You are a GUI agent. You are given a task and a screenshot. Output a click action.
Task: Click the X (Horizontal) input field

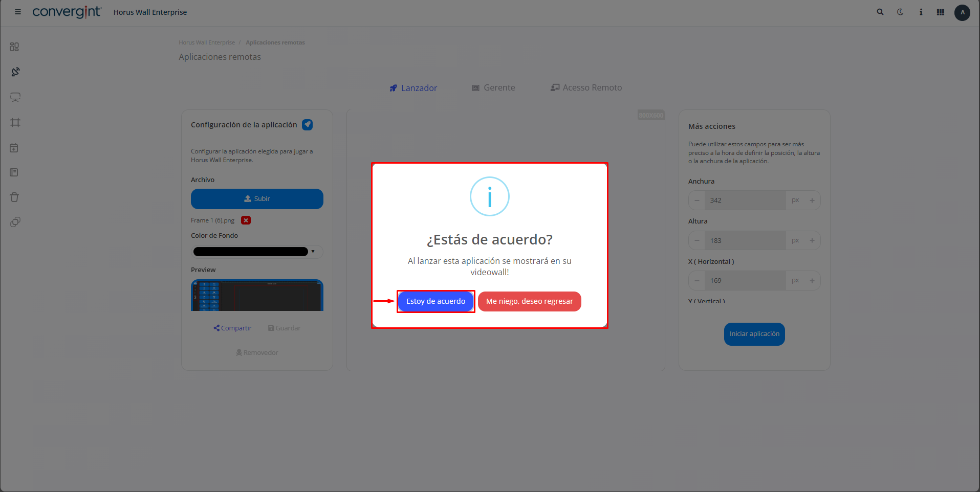pos(745,281)
